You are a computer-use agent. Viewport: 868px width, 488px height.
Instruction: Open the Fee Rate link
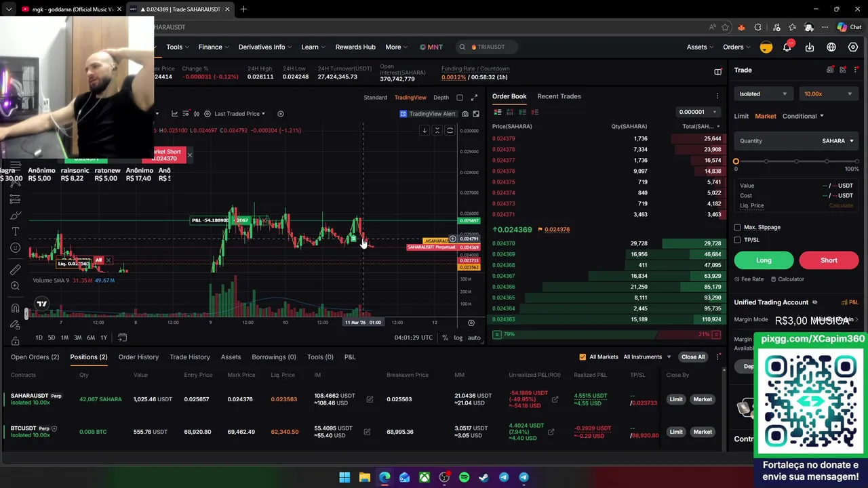[x=749, y=279]
